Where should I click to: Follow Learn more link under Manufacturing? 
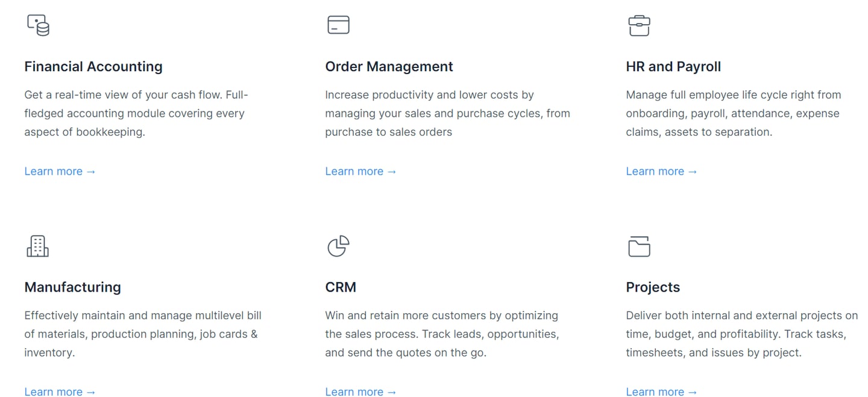click(x=60, y=392)
